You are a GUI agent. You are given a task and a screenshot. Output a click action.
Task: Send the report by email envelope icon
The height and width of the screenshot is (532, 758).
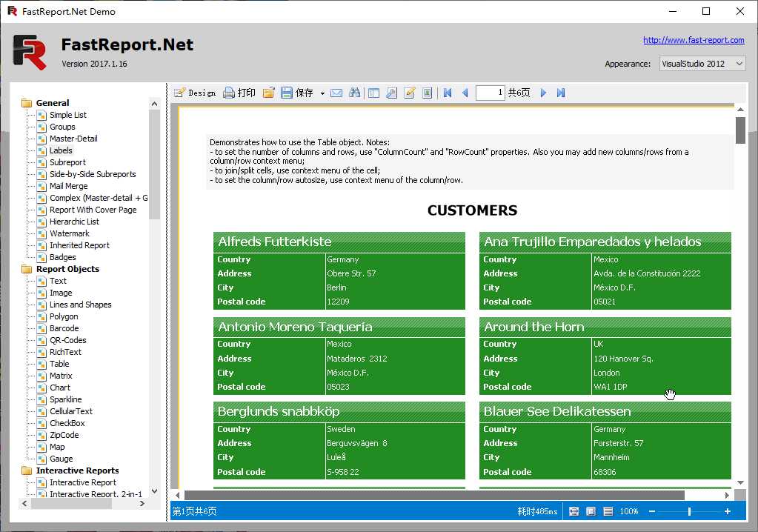coord(336,93)
